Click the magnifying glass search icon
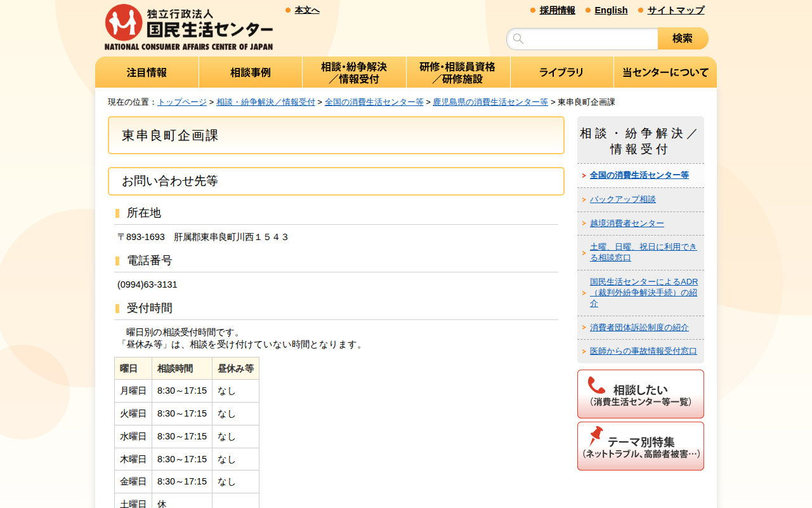The image size is (812, 508). (518, 38)
